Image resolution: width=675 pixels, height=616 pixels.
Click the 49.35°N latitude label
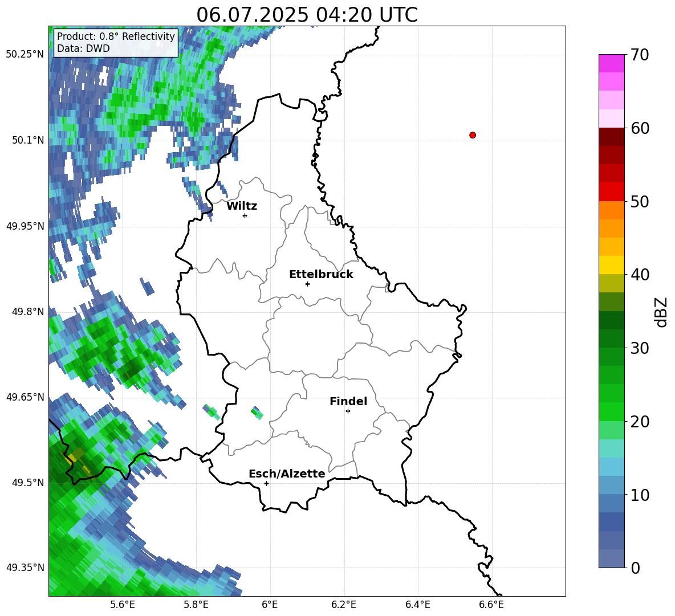[25, 568]
